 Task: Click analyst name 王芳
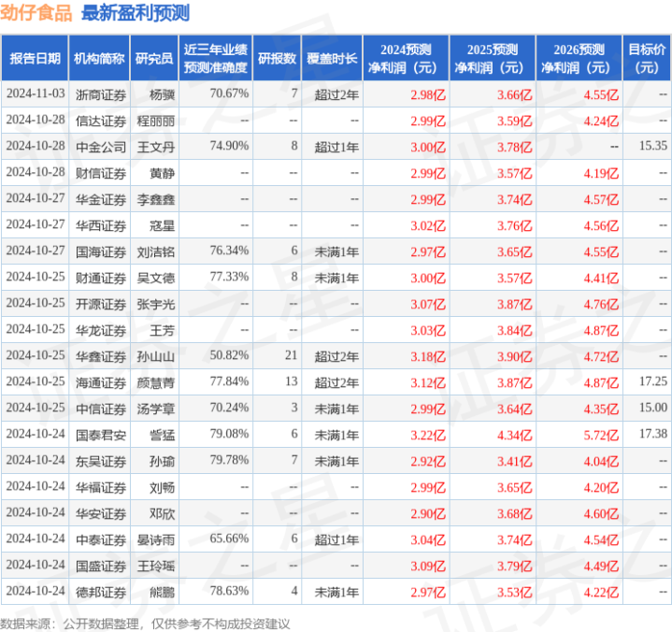162,331
